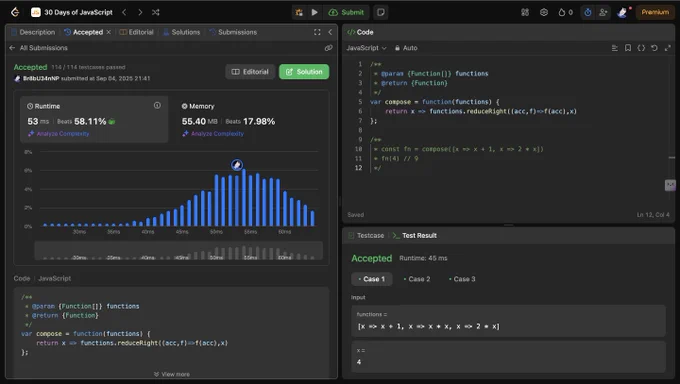Click the green Solution button
Screen dimensions: 680x384
[x=304, y=72]
